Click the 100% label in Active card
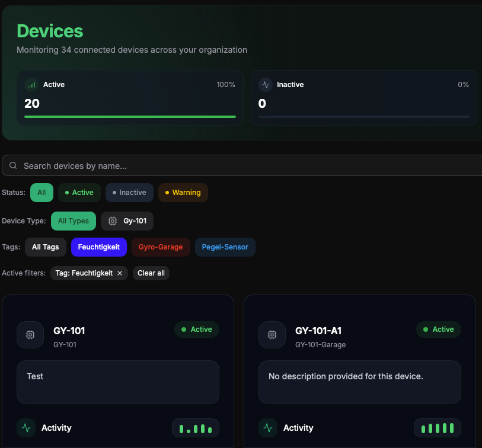The width and height of the screenshot is (482, 448). click(226, 85)
